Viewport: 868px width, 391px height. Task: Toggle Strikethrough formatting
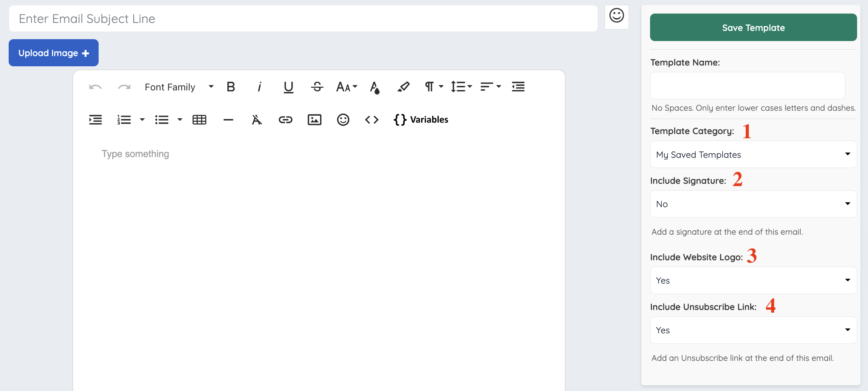pos(317,87)
